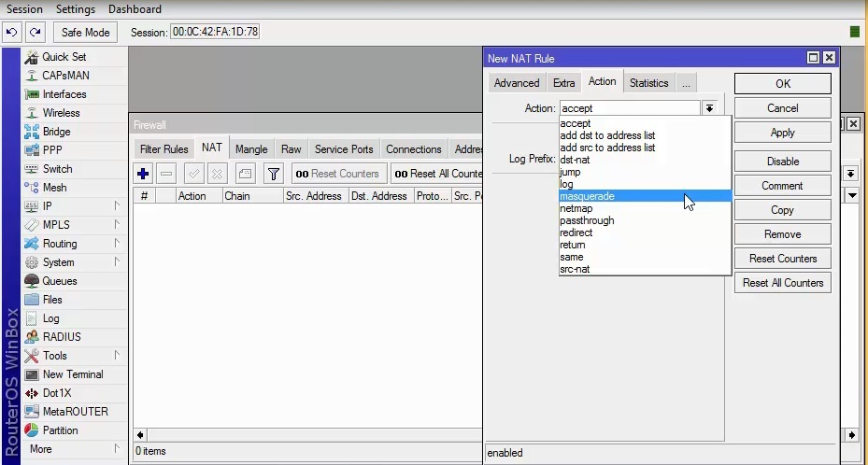Open New Terminal in sidebar
This screenshot has height=465, width=868.
tap(72, 374)
